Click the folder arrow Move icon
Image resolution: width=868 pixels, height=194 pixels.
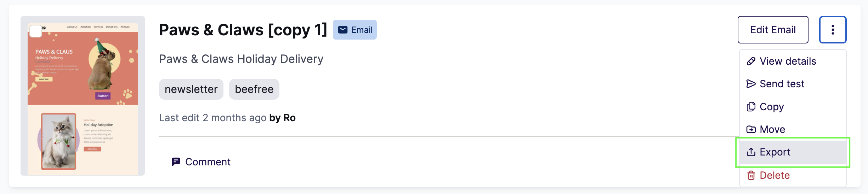(x=751, y=129)
